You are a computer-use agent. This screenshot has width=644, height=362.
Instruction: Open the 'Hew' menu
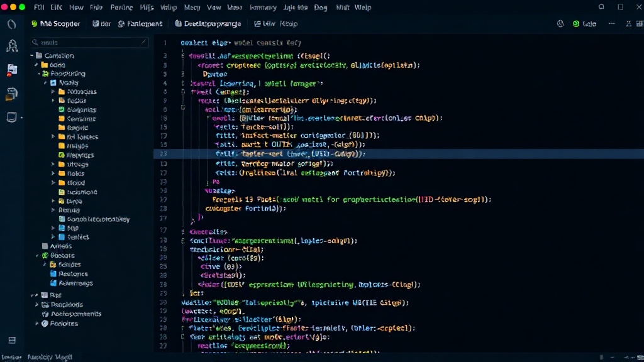point(76,8)
